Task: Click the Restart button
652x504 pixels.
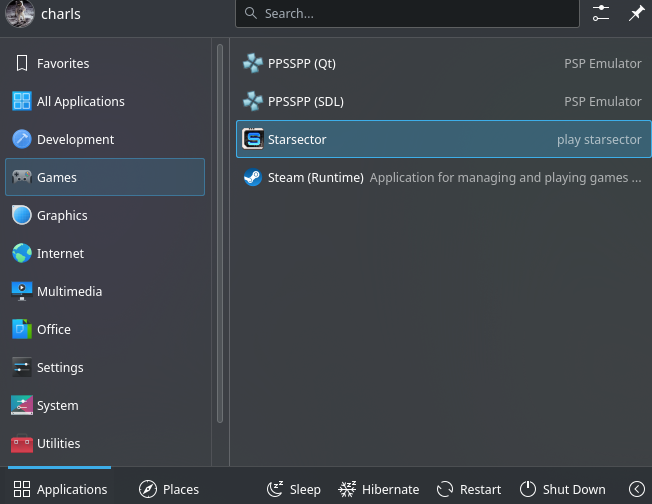Action: (x=469, y=489)
